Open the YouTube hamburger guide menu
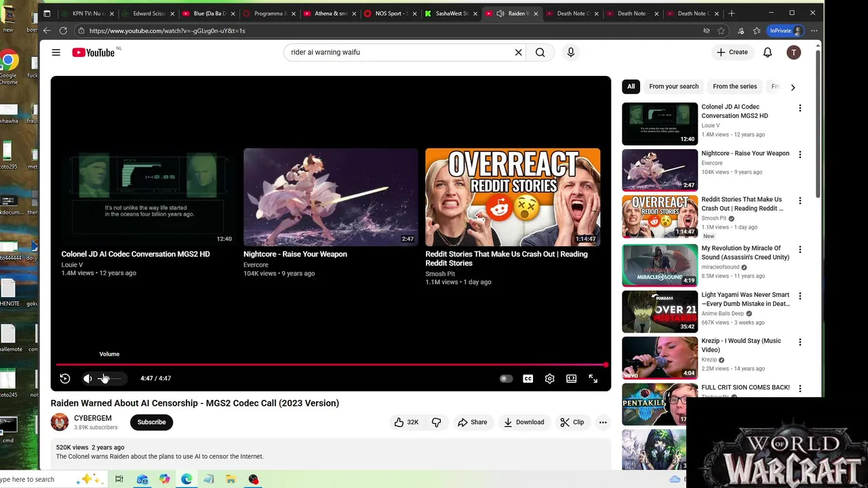The height and width of the screenshot is (488, 868). tap(56, 52)
